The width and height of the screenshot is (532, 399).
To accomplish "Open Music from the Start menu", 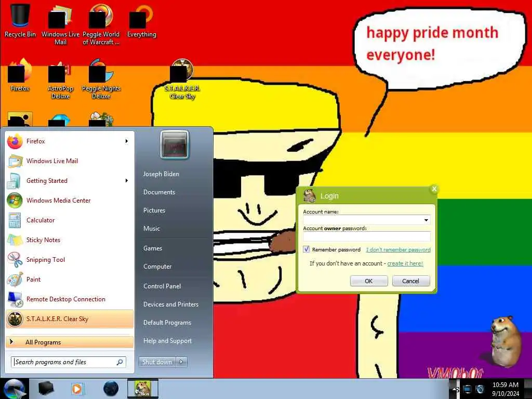I will (x=151, y=229).
